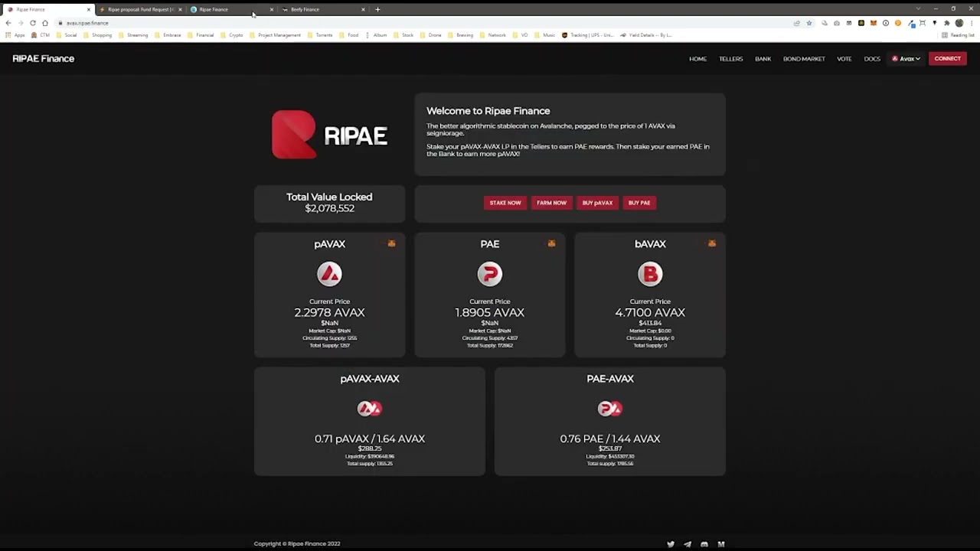
Task: Click the bAVAX token logo
Action: click(x=650, y=273)
